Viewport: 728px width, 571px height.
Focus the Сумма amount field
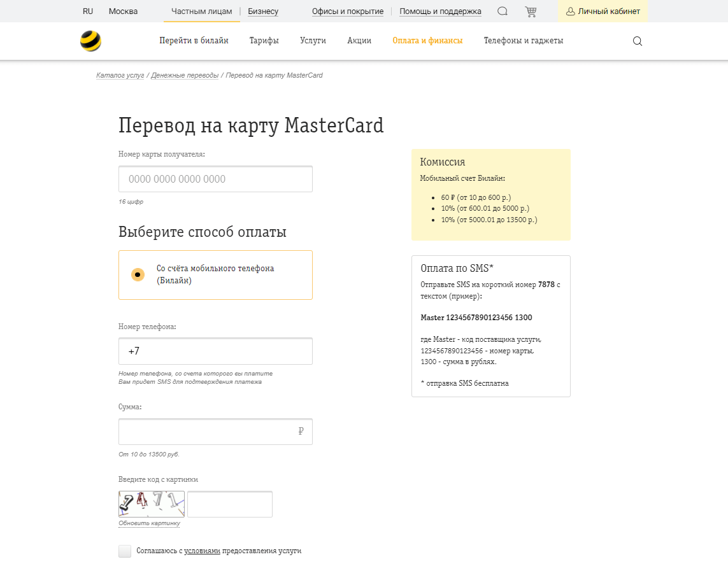tap(208, 432)
